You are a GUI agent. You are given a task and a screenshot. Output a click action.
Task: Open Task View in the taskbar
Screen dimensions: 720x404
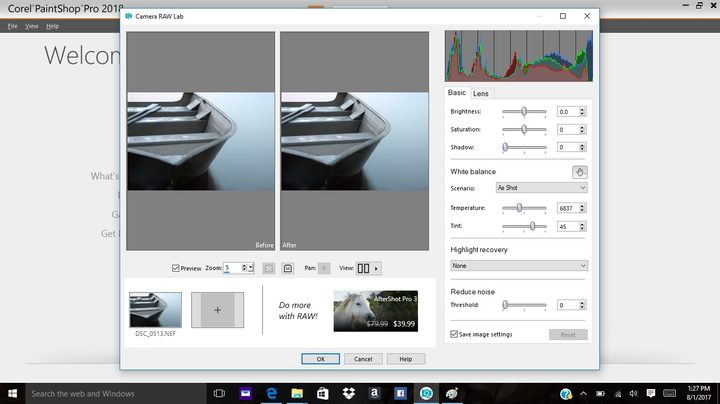[x=219, y=393]
